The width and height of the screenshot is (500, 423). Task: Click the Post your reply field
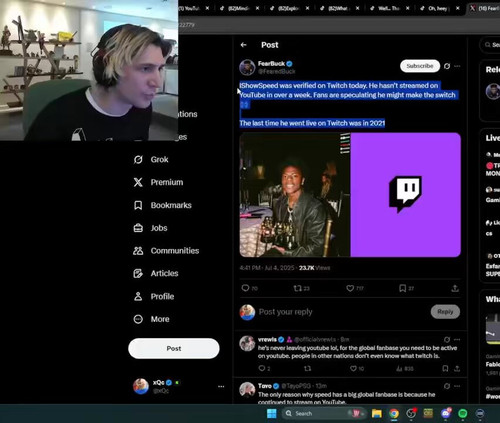point(343,312)
